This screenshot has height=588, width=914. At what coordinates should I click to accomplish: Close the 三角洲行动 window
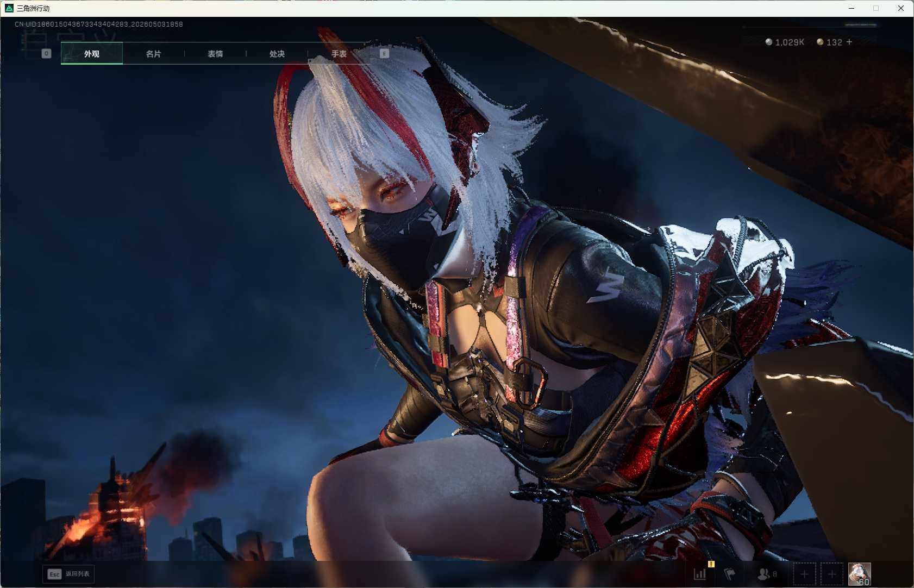coord(901,8)
